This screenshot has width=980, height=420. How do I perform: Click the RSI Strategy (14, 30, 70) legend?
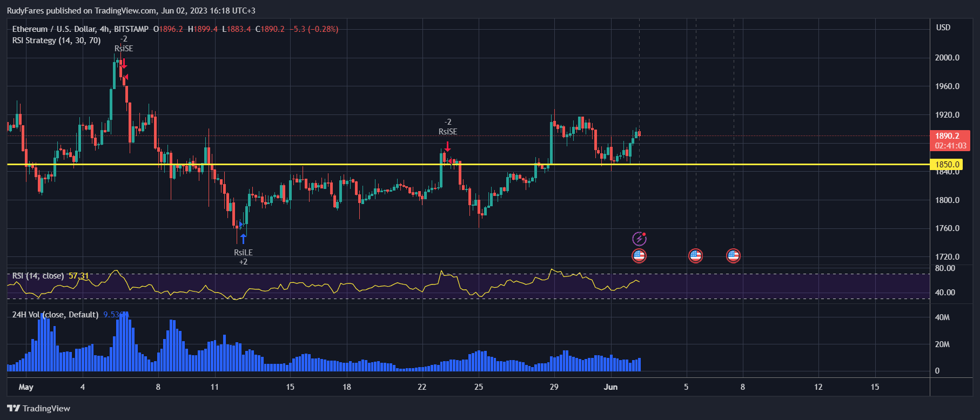click(x=56, y=40)
